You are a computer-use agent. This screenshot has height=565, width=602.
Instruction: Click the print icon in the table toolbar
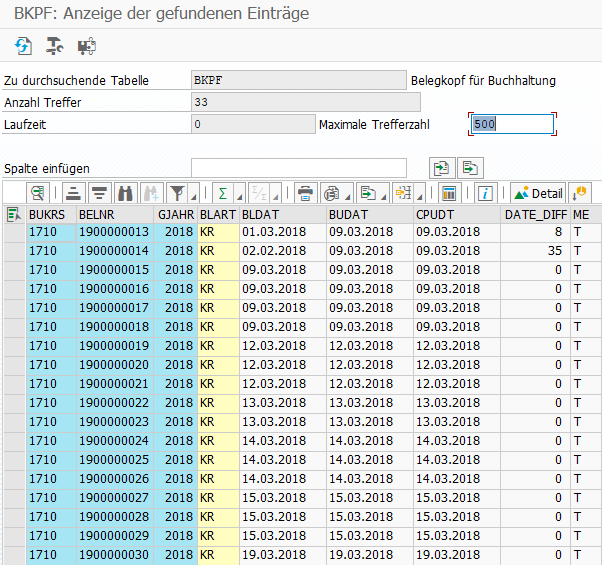click(305, 193)
